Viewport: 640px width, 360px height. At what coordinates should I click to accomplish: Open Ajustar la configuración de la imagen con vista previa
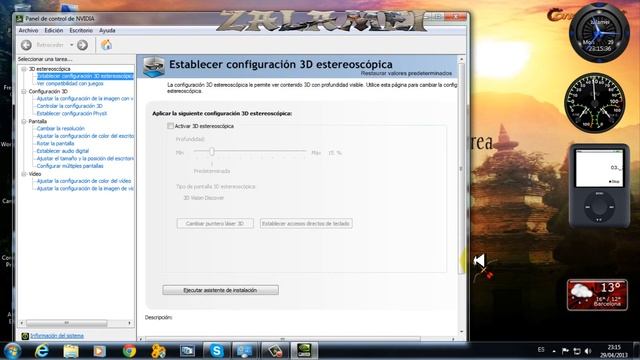85,99
